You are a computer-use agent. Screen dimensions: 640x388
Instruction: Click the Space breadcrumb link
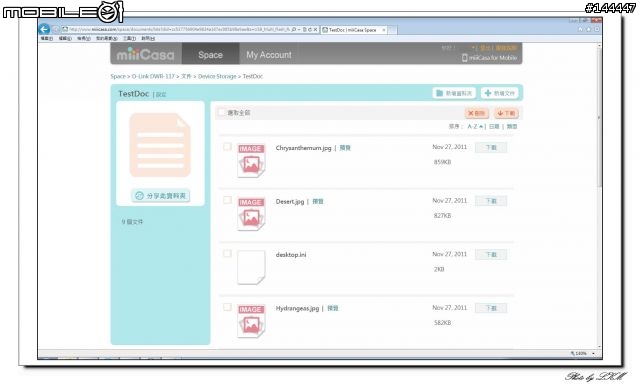118,76
